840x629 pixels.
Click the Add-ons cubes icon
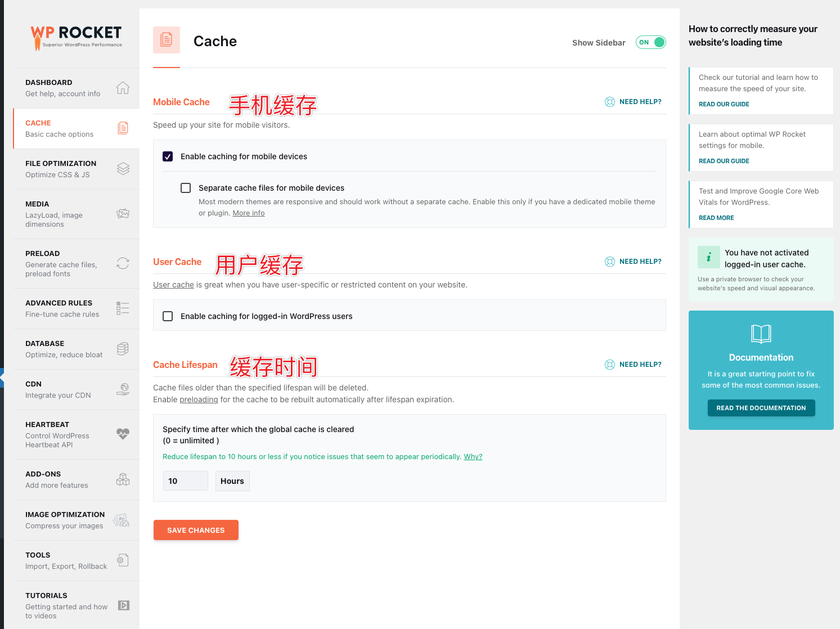123,479
